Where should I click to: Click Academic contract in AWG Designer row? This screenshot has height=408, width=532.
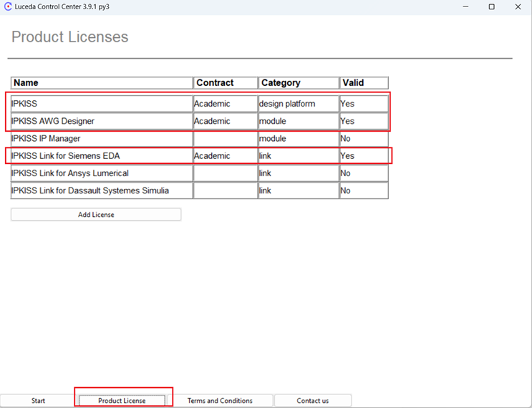click(x=226, y=121)
